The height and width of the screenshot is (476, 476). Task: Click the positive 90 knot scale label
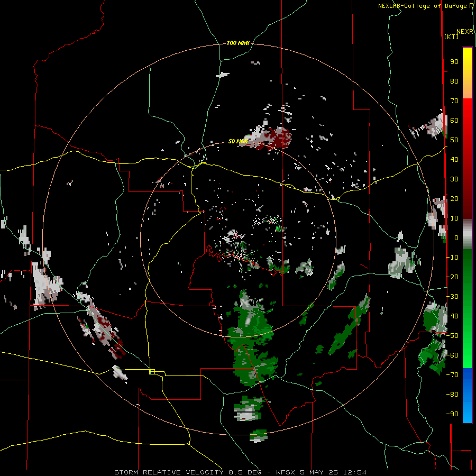454,62
